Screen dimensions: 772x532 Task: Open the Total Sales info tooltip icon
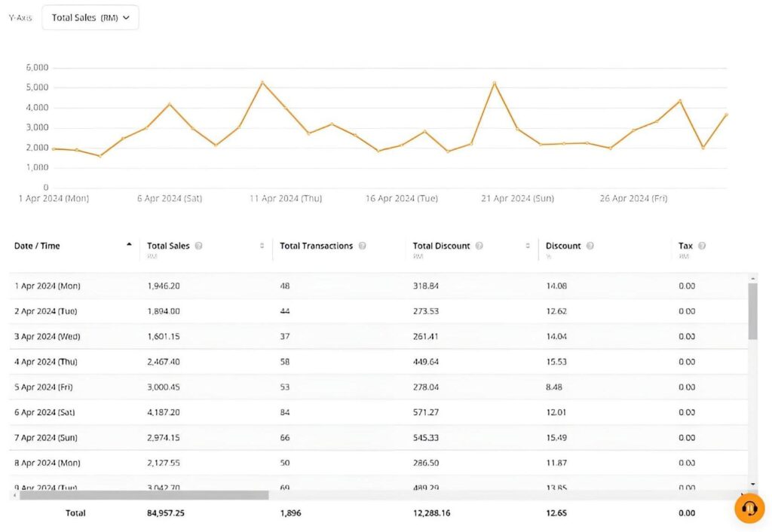pyautogui.click(x=198, y=245)
